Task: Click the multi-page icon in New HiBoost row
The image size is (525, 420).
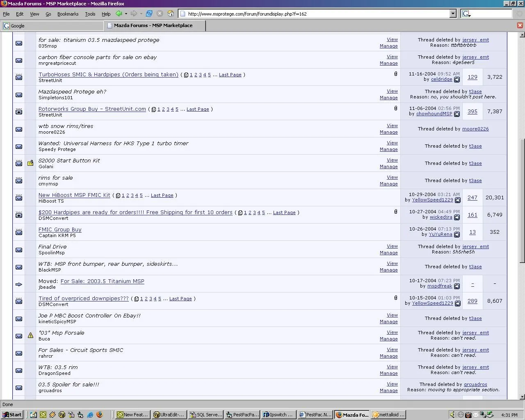Action: (x=118, y=196)
